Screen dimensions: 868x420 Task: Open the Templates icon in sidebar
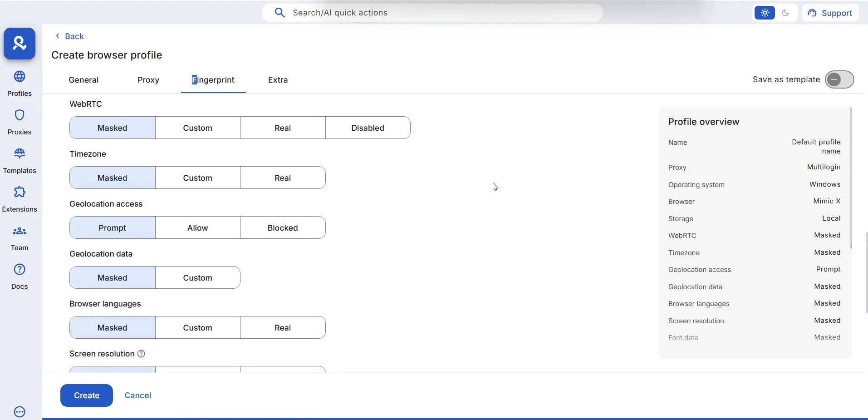coord(20,153)
